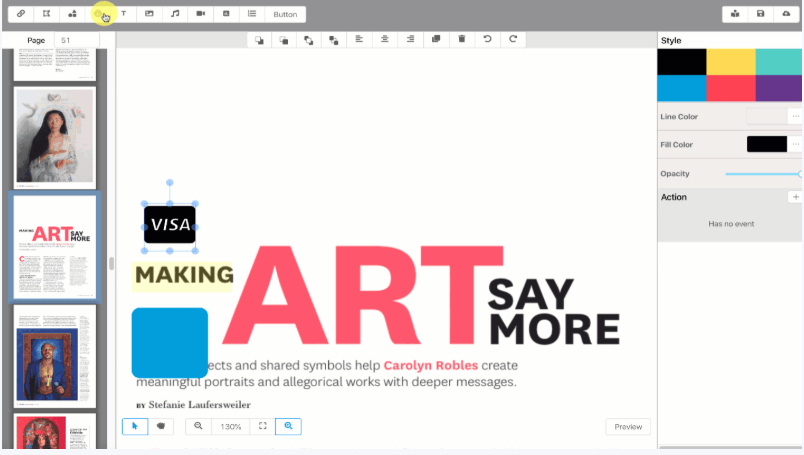Image resolution: width=804 pixels, height=455 pixels.
Task: Open Fill Color options ellipsis
Action: point(795,144)
